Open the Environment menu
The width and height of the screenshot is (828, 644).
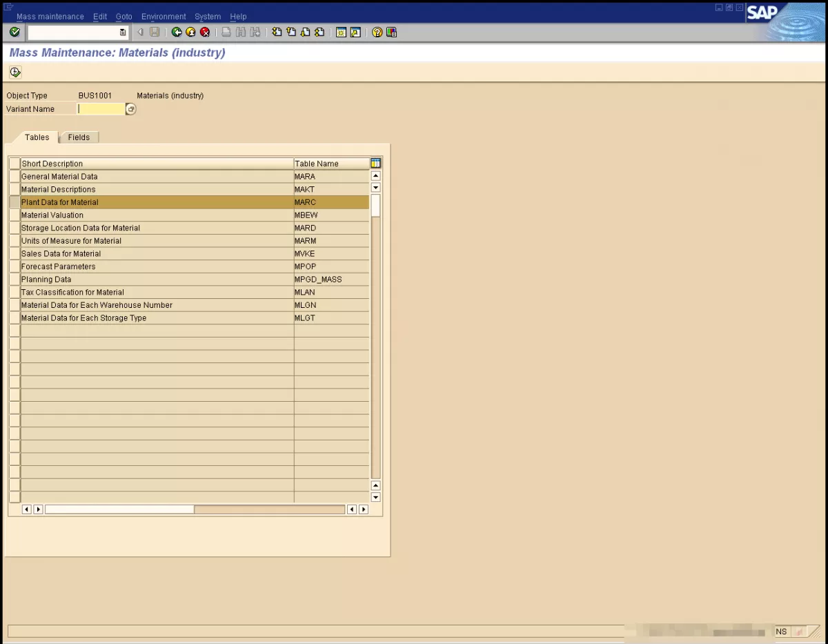click(164, 17)
